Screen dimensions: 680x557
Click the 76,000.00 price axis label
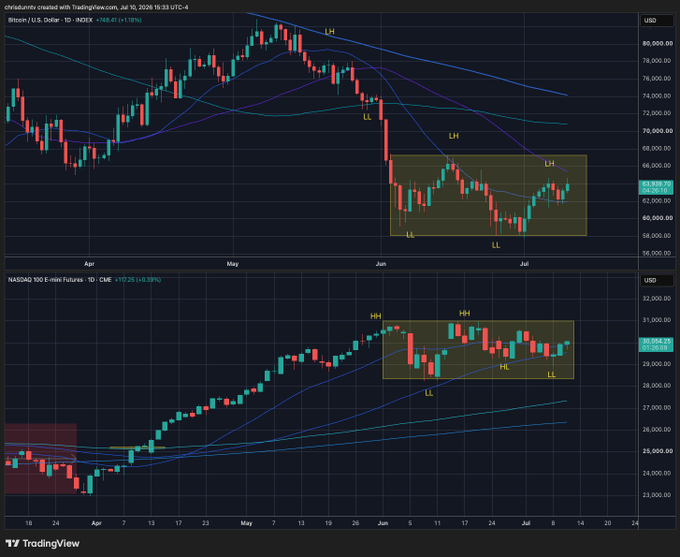coord(657,79)
